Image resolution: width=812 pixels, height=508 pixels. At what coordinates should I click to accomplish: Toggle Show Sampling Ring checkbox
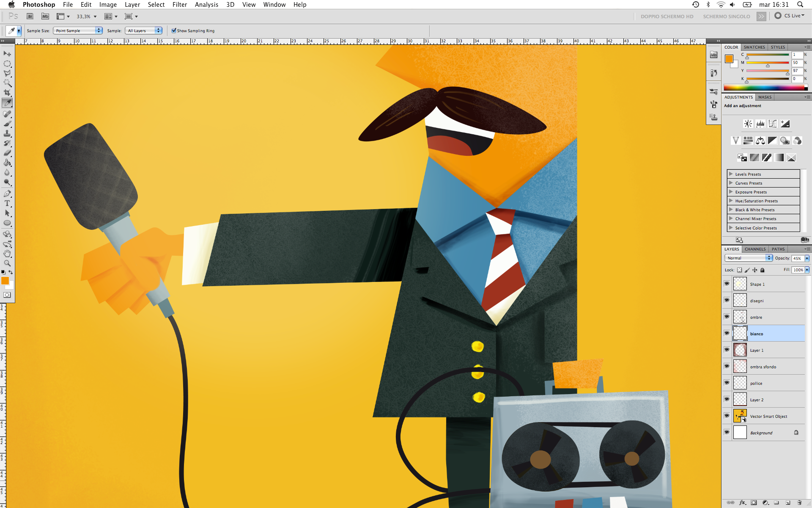pos(174,30)
